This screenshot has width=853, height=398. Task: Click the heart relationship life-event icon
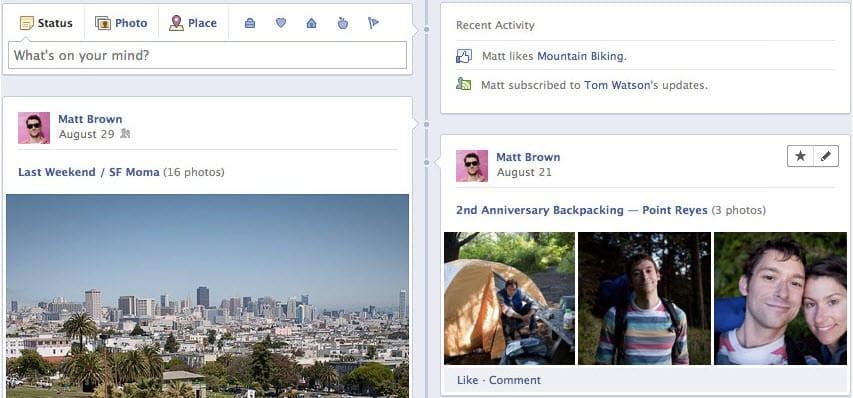[281, 23]
